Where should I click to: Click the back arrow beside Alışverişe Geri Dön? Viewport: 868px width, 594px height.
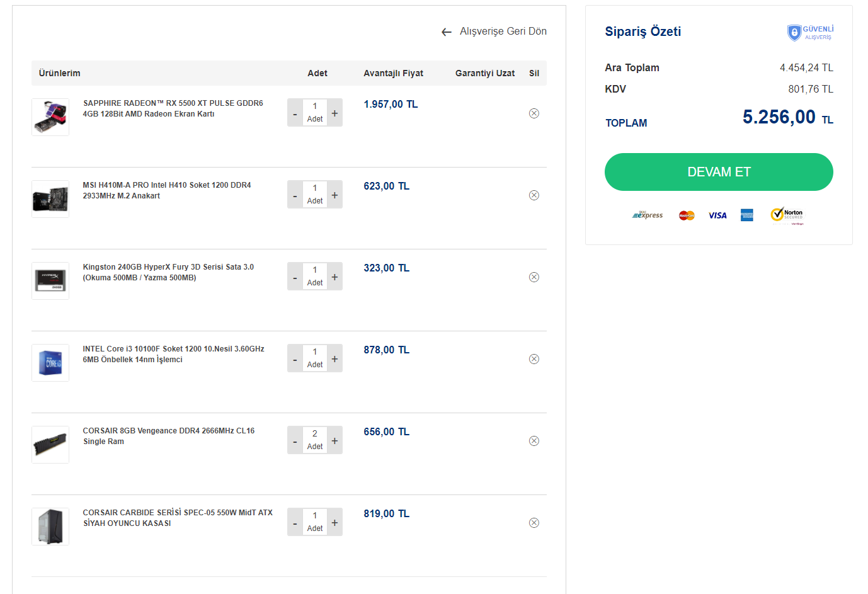(x=447, y=32)
